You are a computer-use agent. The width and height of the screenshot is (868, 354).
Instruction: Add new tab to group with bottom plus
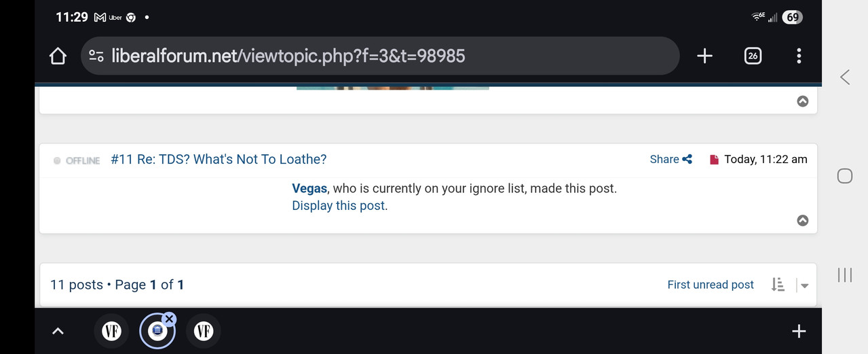coord(799,331)
